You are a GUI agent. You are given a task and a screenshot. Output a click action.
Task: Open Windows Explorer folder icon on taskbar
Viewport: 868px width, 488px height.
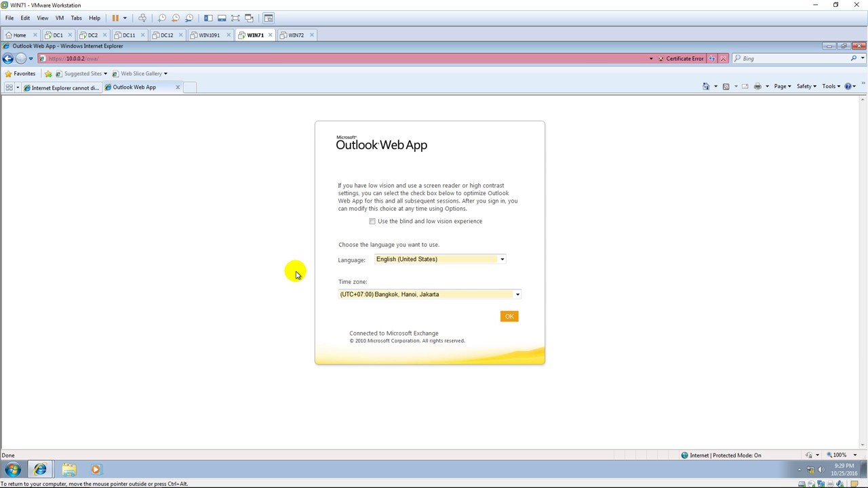coord(68,469)
